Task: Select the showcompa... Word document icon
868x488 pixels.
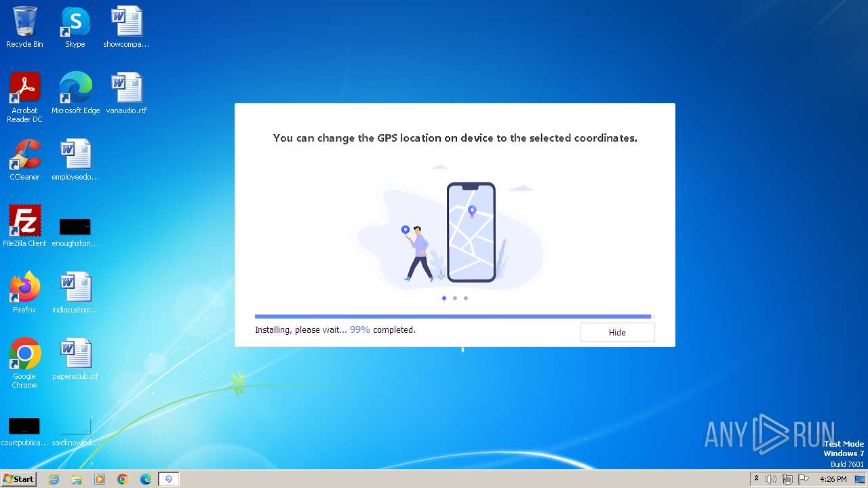Action: point(126,27)
